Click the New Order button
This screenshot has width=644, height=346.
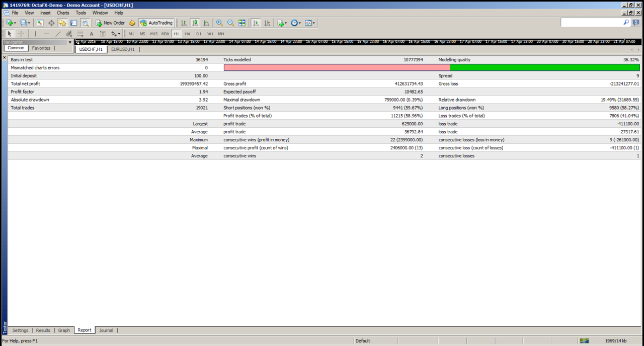click(x=110, y=23)
